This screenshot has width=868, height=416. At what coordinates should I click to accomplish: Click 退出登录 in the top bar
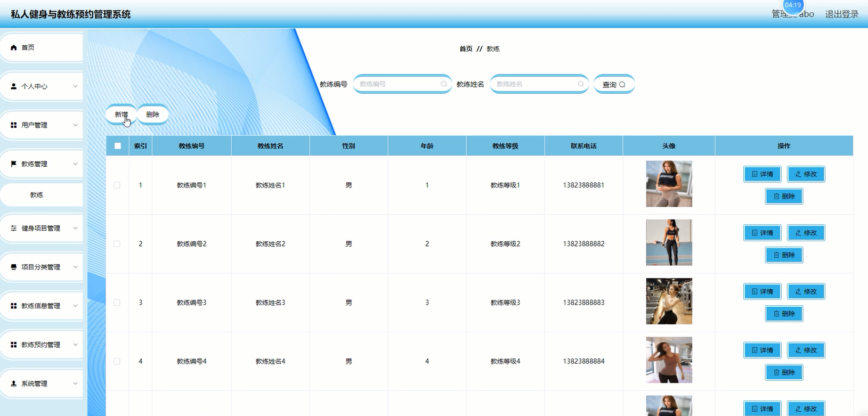[842, 14]
